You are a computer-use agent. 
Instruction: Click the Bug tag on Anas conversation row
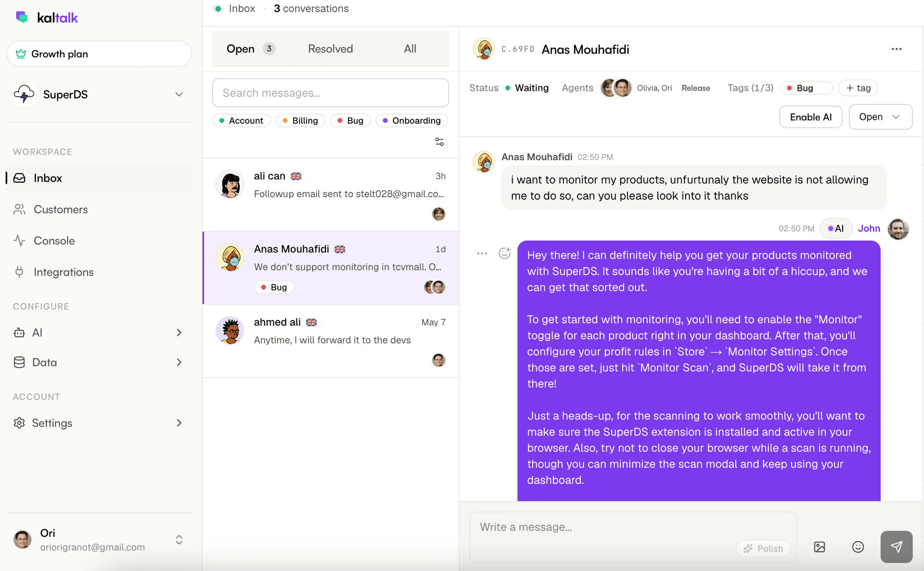click(274, 287)
